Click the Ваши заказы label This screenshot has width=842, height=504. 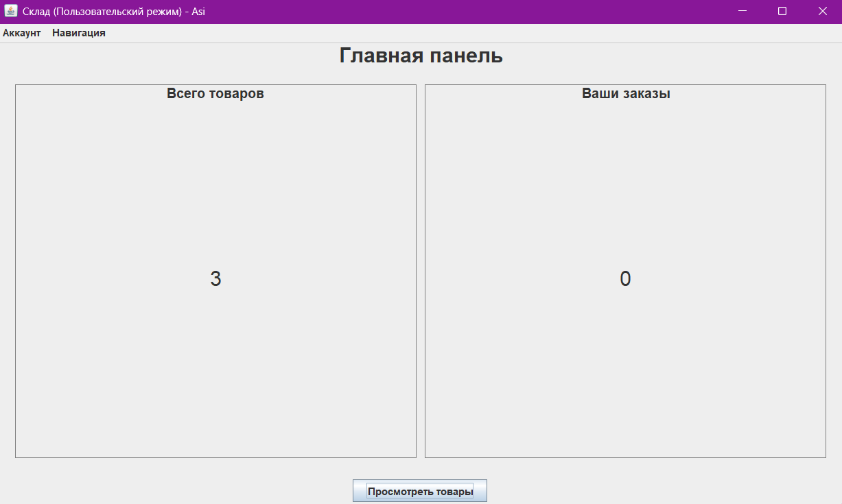coord(626,94)
